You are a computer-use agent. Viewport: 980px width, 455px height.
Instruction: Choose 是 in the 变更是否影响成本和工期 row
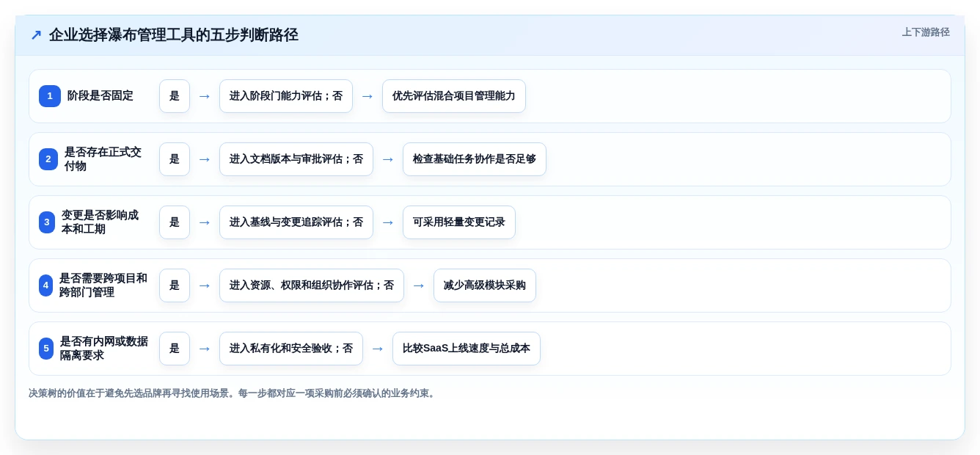(x=175, y=222)
